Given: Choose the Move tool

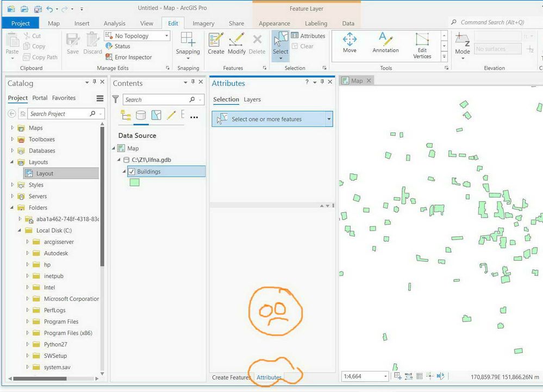Looking at the screenshot, I should click(x=349, y=43).
